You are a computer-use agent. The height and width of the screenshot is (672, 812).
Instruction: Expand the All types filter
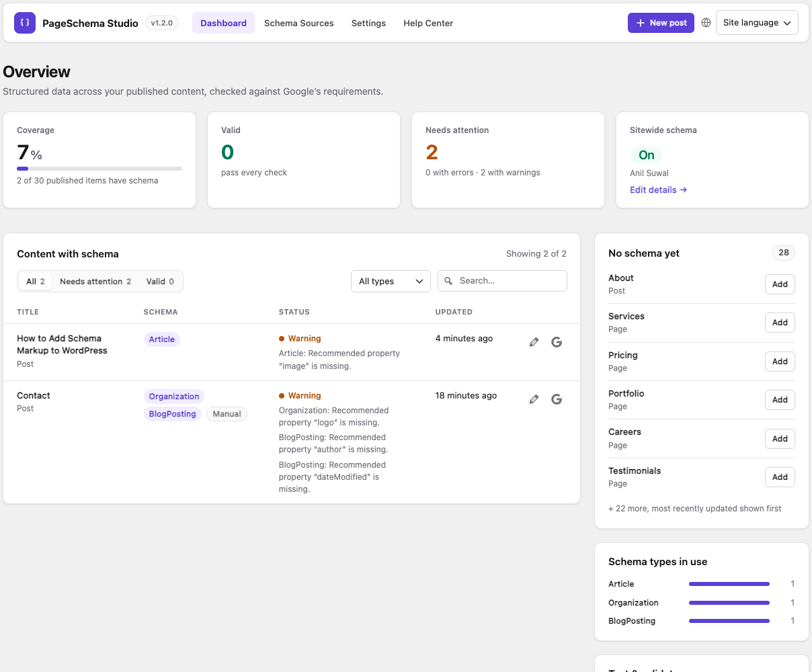(391, 281)
